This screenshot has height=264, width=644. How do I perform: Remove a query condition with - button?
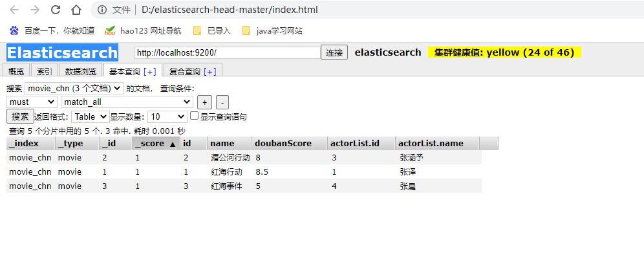pos(222,102)
